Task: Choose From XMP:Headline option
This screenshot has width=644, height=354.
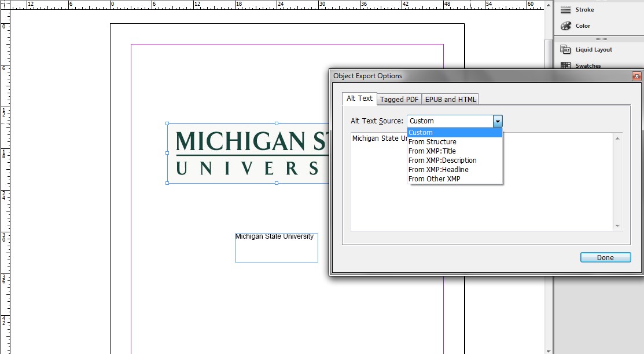Action: point(455,169)
